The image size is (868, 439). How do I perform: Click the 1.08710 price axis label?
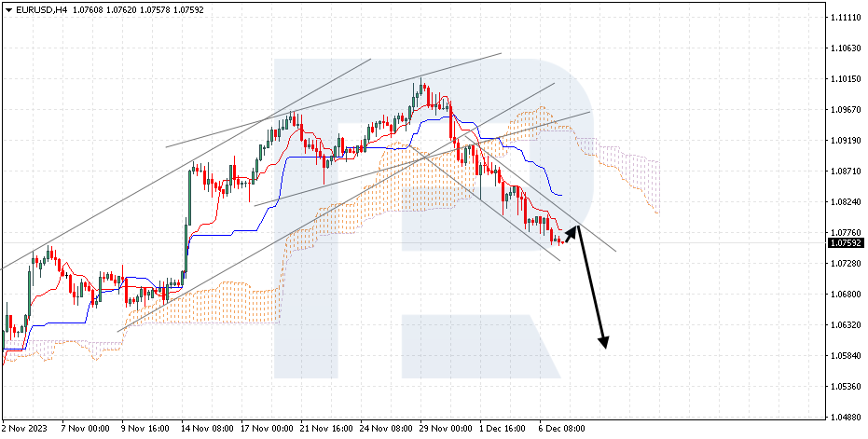845,171
